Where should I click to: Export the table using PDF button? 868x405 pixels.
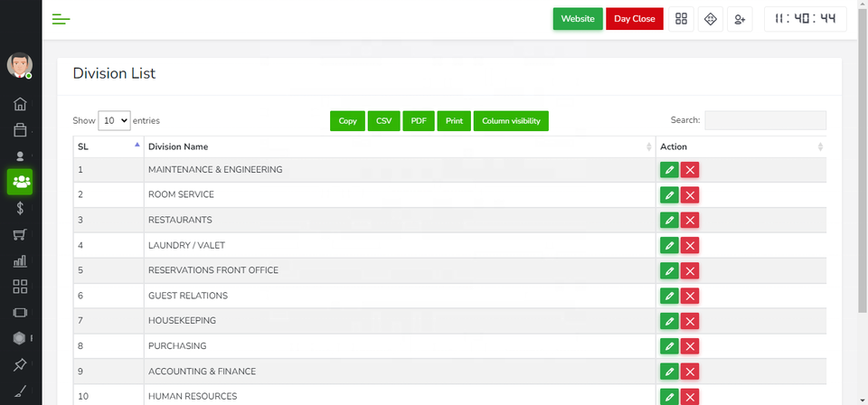pyautogui.click(x=419, y=121)
